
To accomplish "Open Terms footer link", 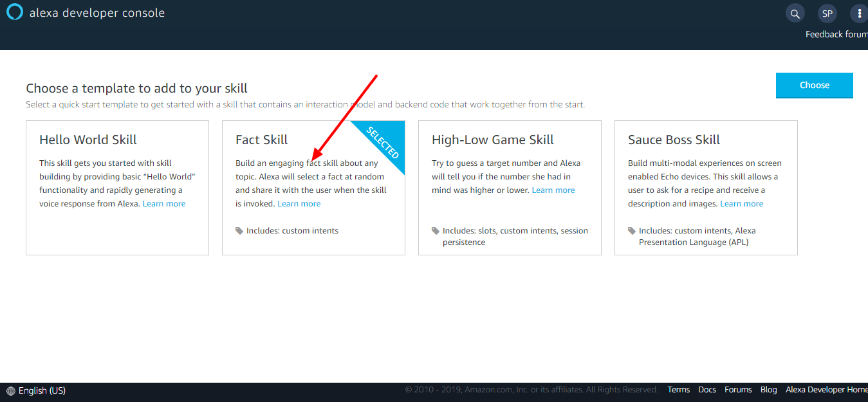I will point(678,390).
